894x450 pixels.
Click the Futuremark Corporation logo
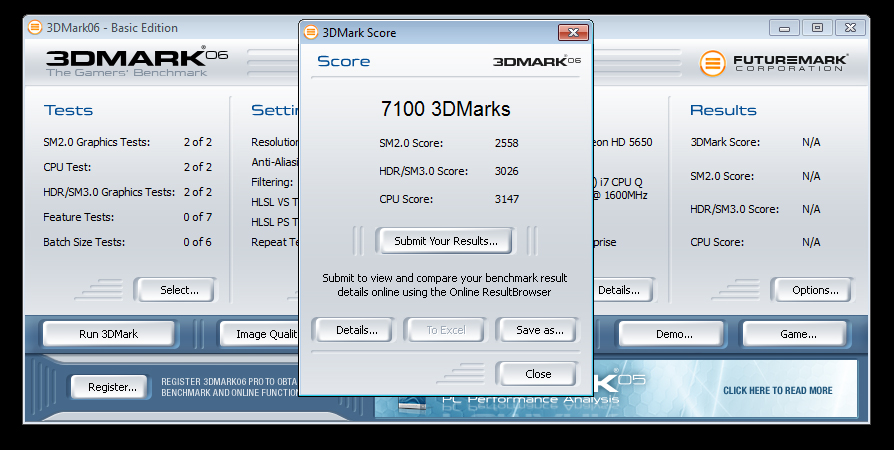[x=774, y=63]
